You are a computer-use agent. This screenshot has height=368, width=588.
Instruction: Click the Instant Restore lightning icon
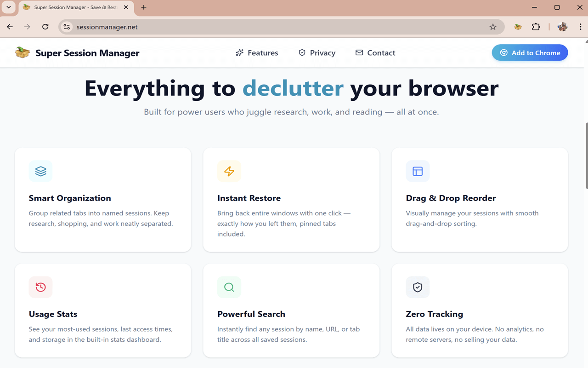[229, 171]
